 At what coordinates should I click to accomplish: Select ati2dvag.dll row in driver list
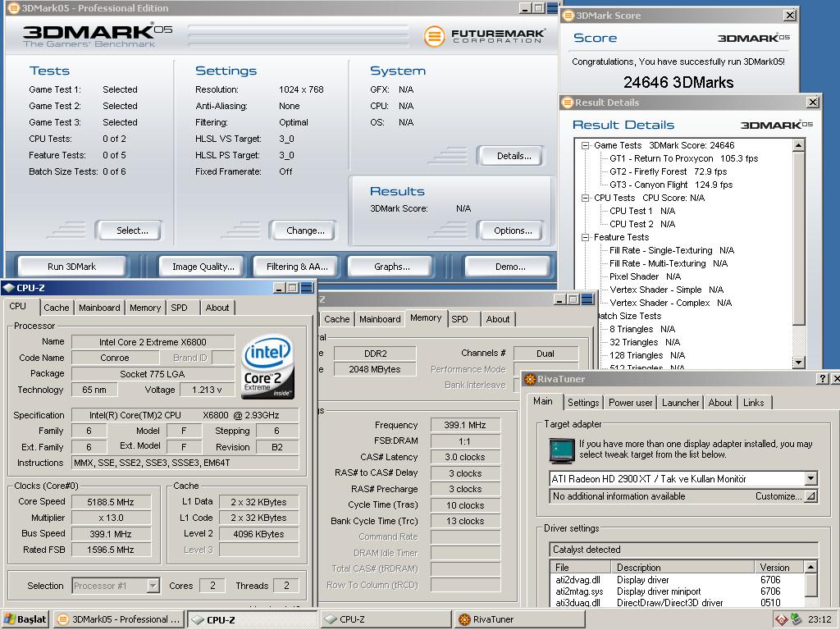(678, 580)
